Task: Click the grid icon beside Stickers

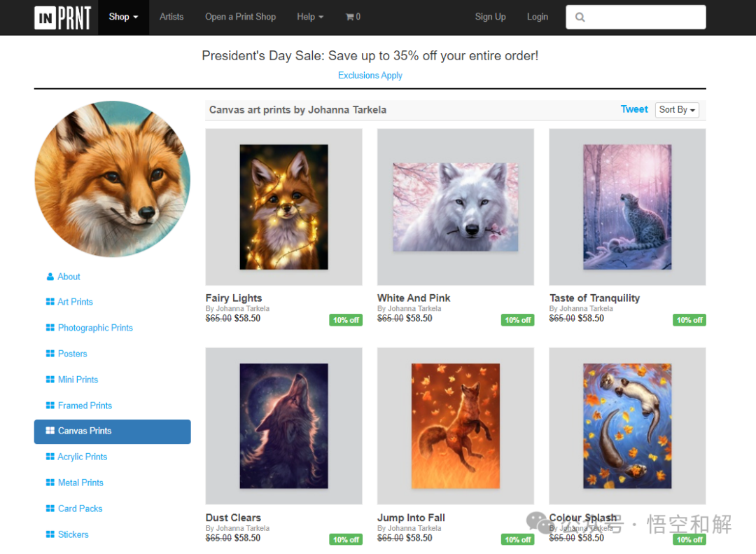Action: tap(50, 534)
